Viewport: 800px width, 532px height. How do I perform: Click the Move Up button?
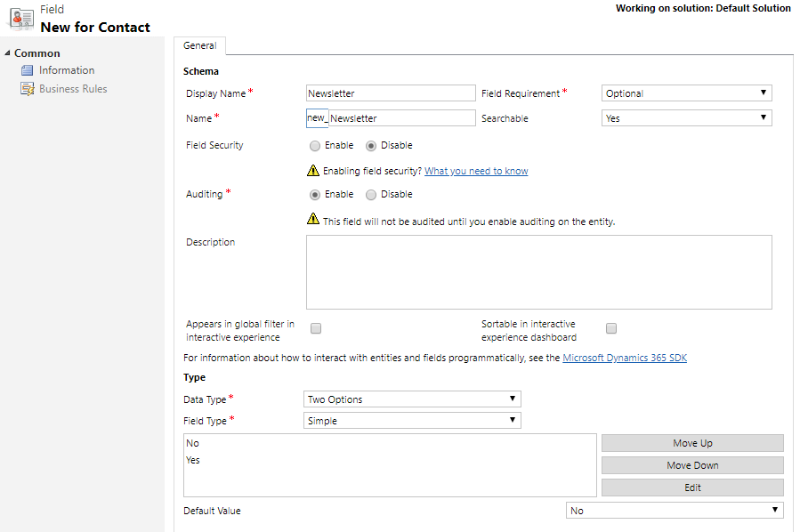tap(692, 443)
